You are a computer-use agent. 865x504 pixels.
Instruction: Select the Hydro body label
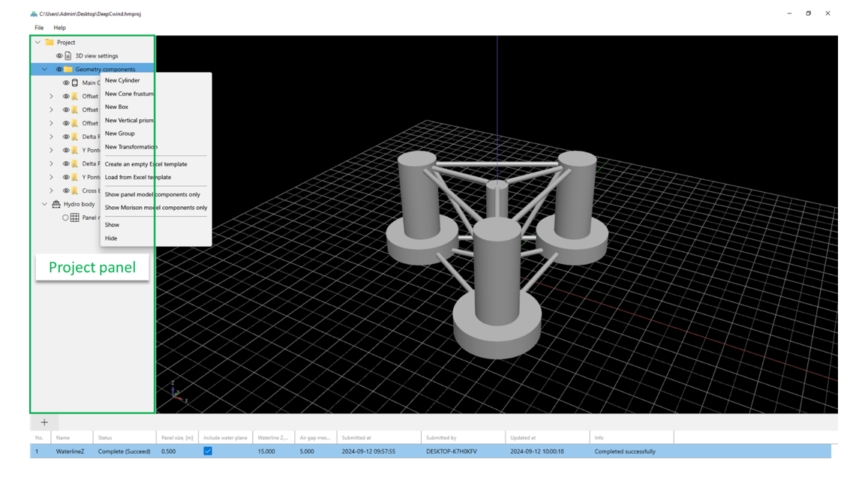click(x=79, y=204)
